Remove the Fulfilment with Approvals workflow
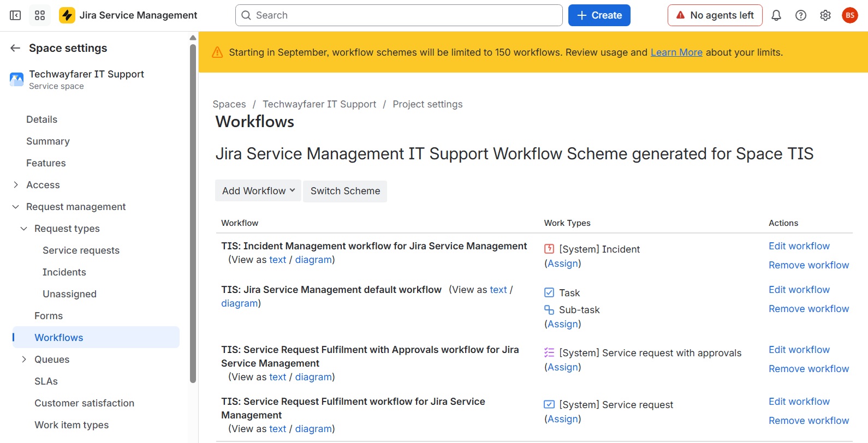This screenshot has width=868, height=443. 808,369
